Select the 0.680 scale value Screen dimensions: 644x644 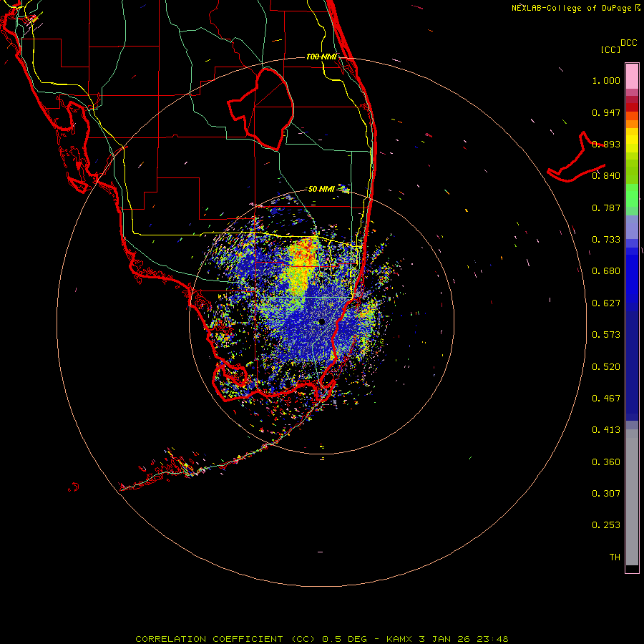(606, 271)
